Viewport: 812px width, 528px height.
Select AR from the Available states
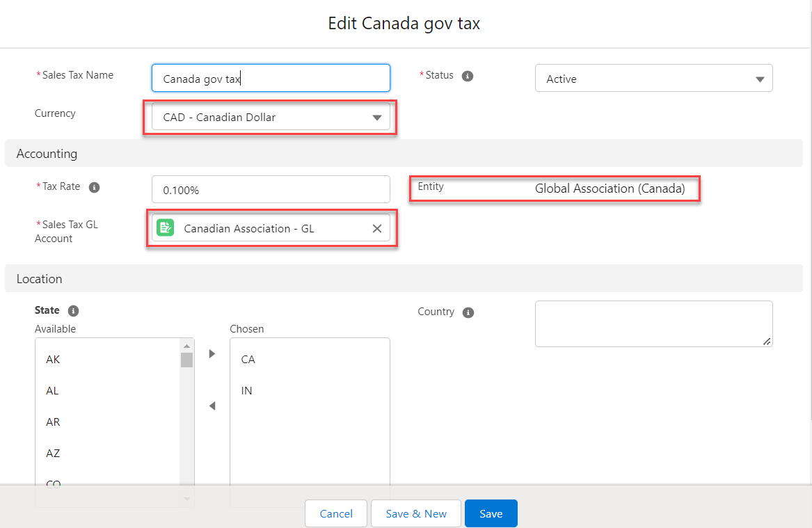(53, 422)
